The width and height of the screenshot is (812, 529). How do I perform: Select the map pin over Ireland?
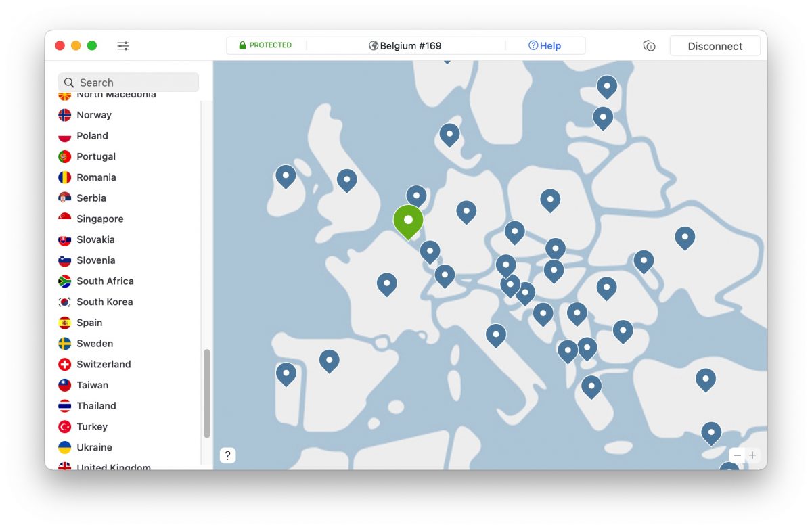click(286, 177)
